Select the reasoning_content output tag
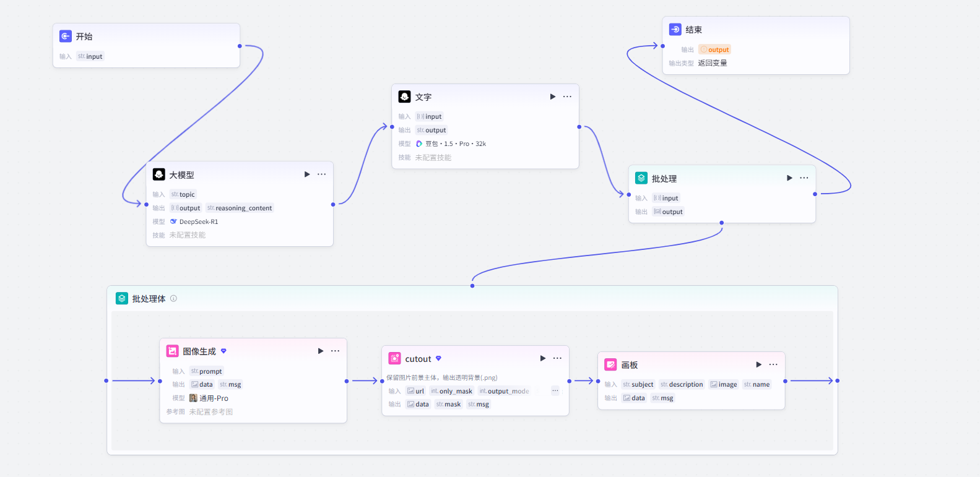 (240, 208)
